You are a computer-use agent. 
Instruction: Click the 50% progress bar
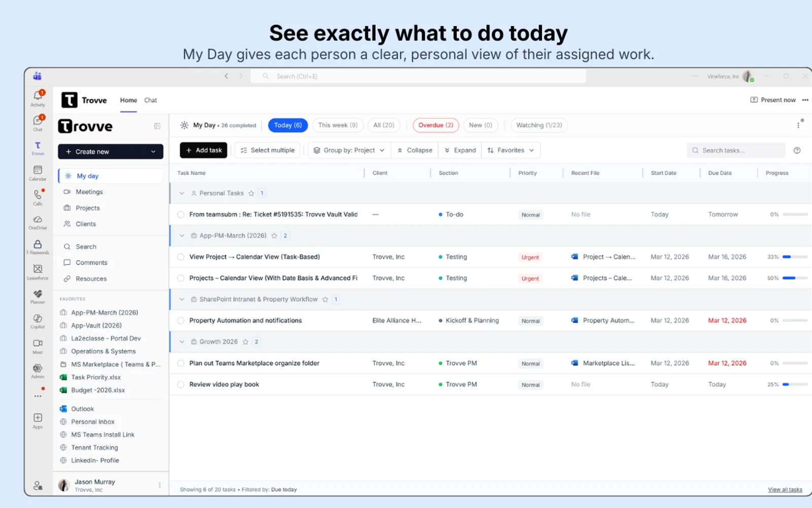point(795,278)
